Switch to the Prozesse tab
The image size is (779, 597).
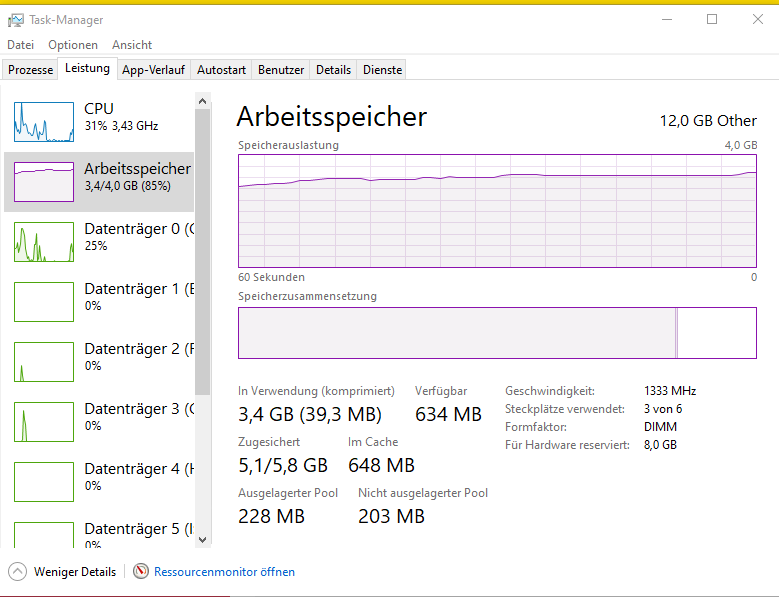(x=31, y=70)
